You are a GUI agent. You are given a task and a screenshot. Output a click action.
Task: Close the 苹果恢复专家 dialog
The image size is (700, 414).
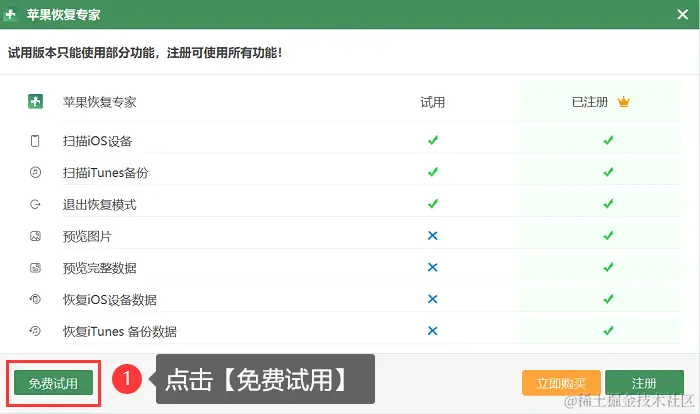[682, 14]
